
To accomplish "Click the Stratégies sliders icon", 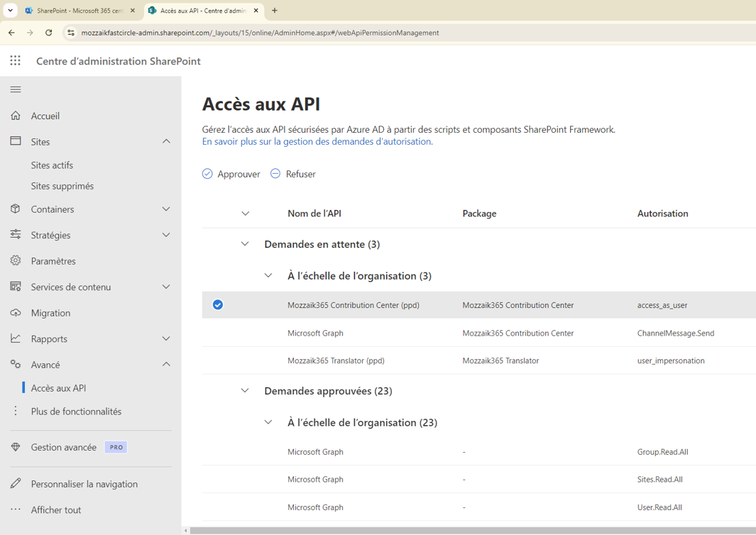I will pyautogui.click(x=16, y=234).
